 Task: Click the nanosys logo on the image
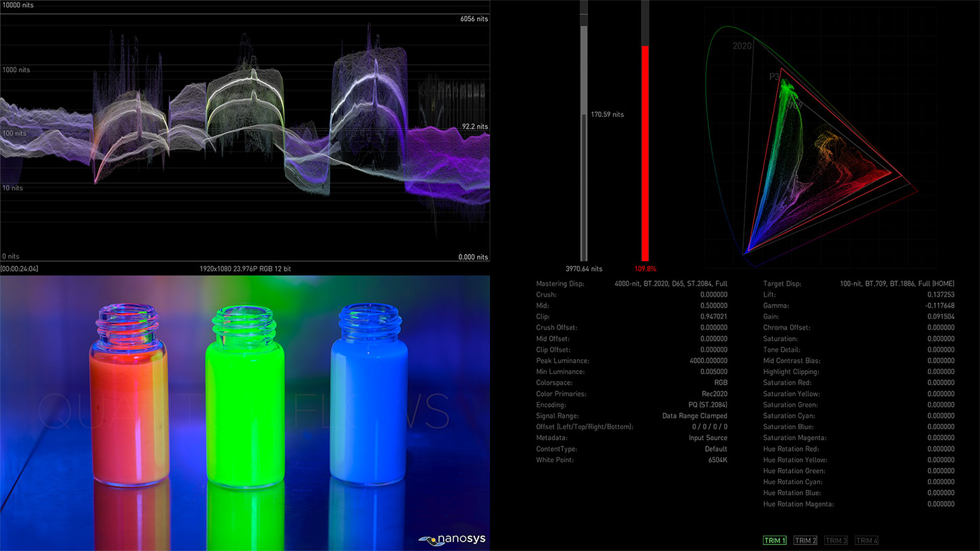452,539
